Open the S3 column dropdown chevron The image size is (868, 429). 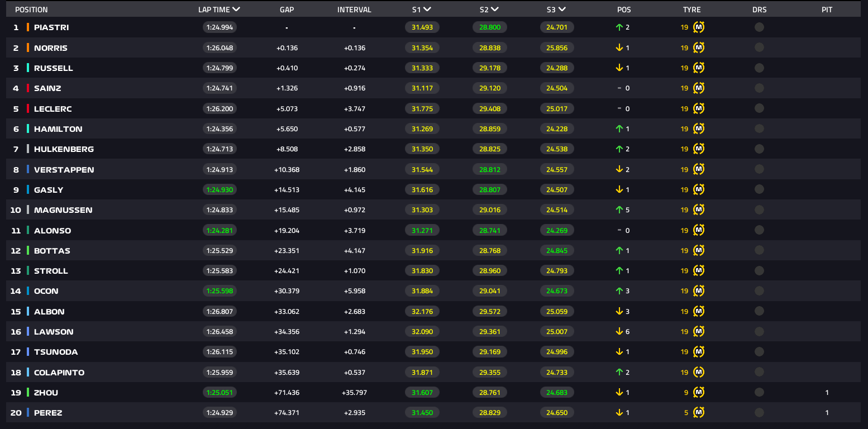[x=562, y=9]
